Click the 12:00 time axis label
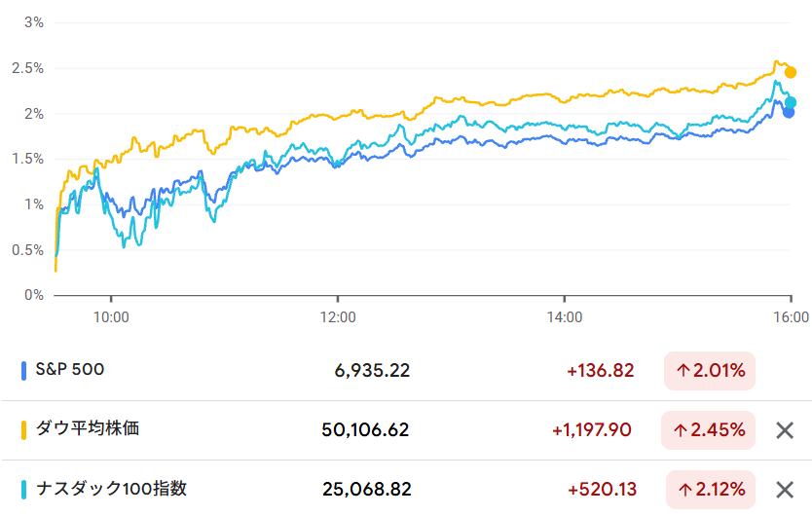The height and width of the screenshot is (516, 812). 338,316
